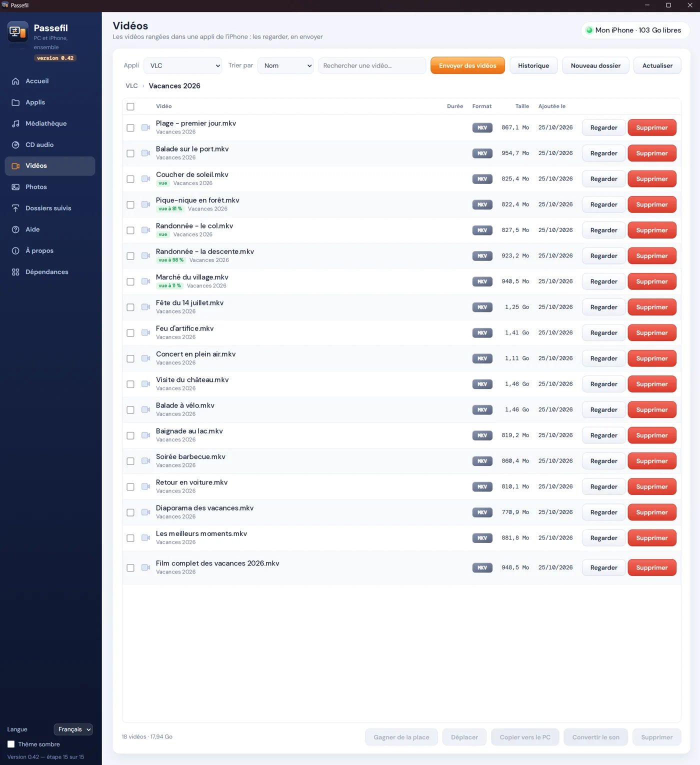Click Regarder for Fête du 14 juillet.mkv
The image size is (700, 765).
point(603,307)
